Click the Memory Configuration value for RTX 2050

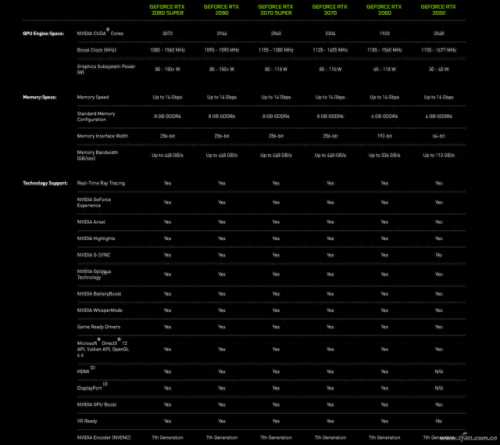(439, 116)
